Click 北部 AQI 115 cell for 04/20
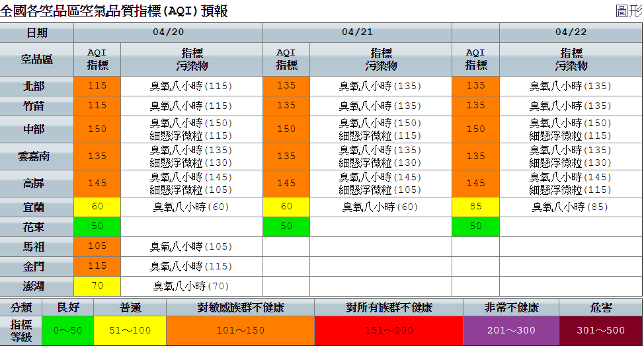 coord(97,87)
